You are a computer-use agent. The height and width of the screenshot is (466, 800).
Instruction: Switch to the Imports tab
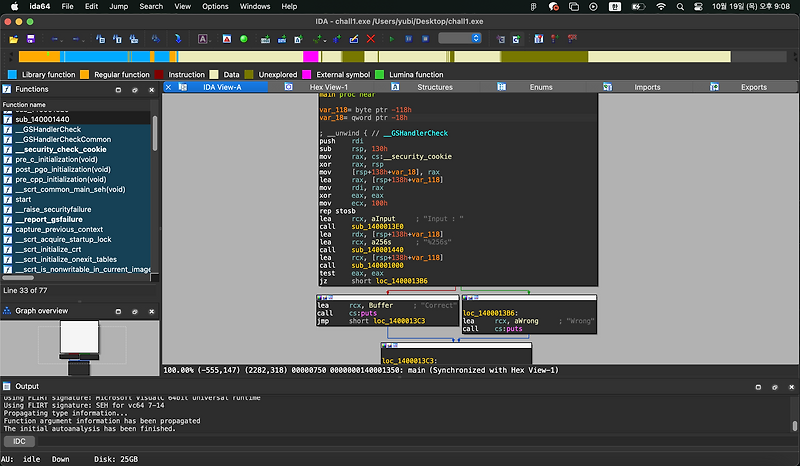(x=647, y=88)
